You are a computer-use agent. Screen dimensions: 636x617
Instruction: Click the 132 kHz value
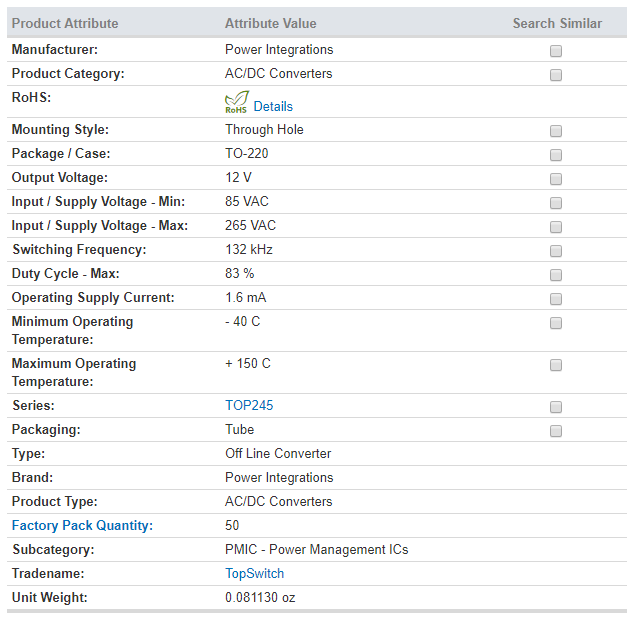[249, 249]
